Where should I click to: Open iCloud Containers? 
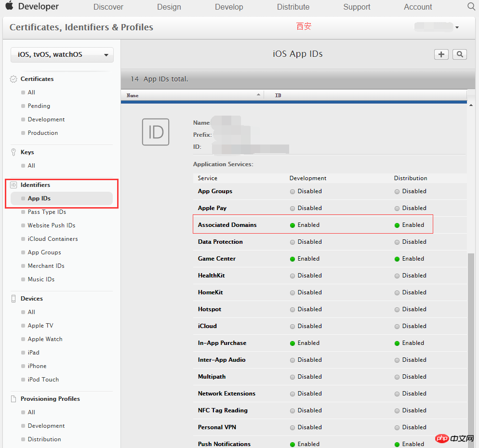point(53,239)
